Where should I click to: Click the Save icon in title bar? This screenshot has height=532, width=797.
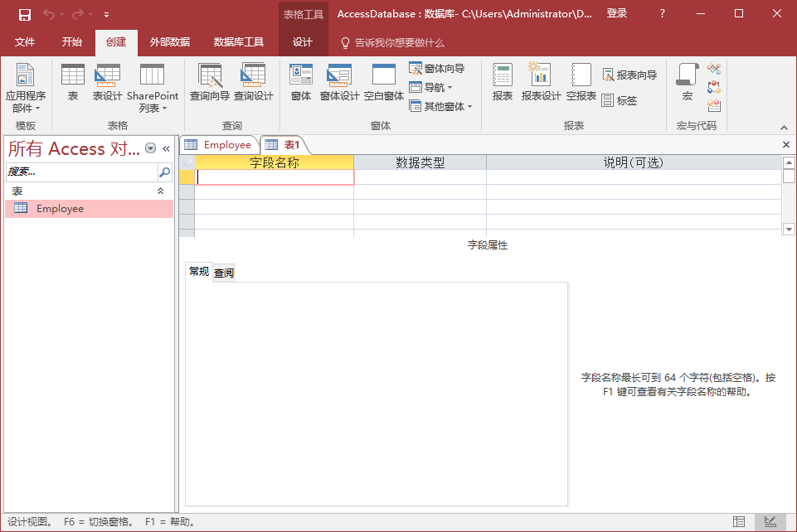coord(24,14)
